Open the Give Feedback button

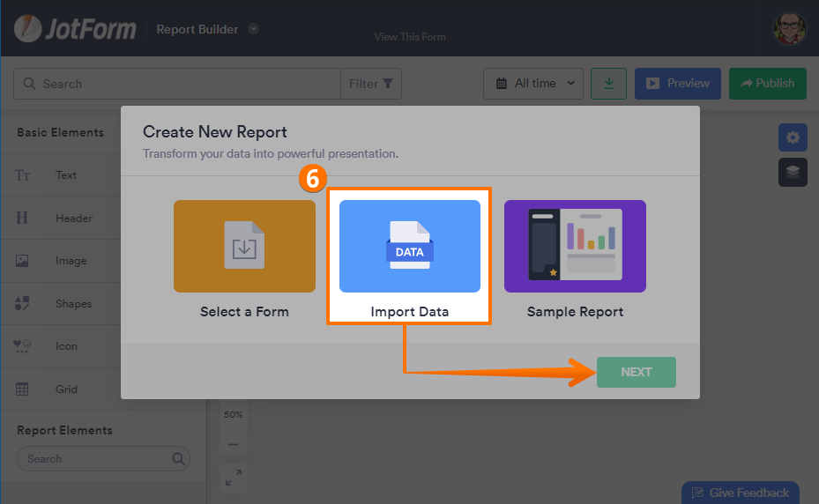coord(741,493)
